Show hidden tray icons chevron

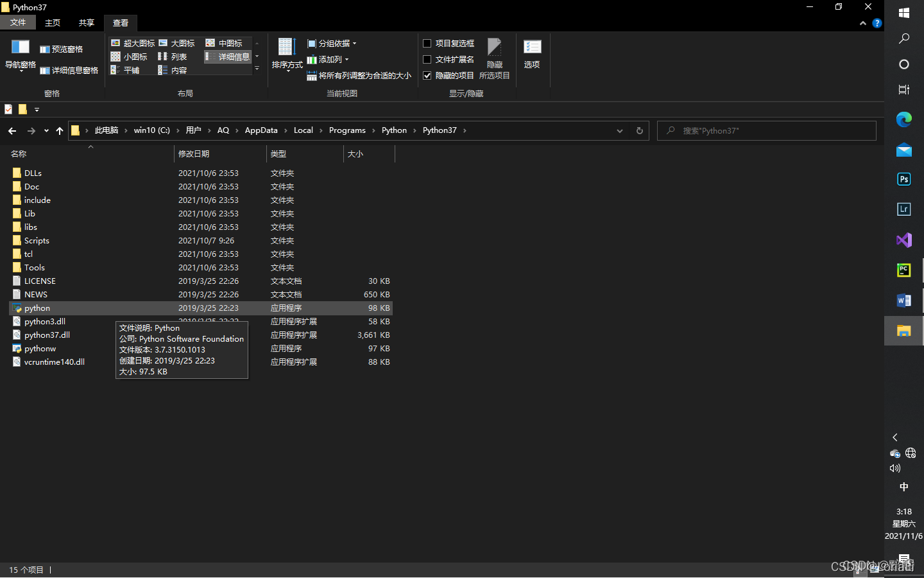pos(895,437)
